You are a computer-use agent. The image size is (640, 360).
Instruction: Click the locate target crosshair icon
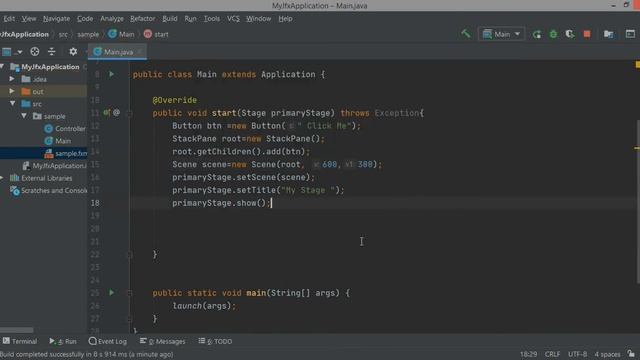click(x=35, y=52)
